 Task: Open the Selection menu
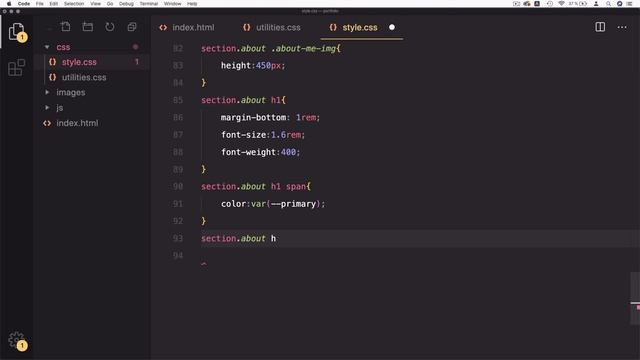[74, 4]
